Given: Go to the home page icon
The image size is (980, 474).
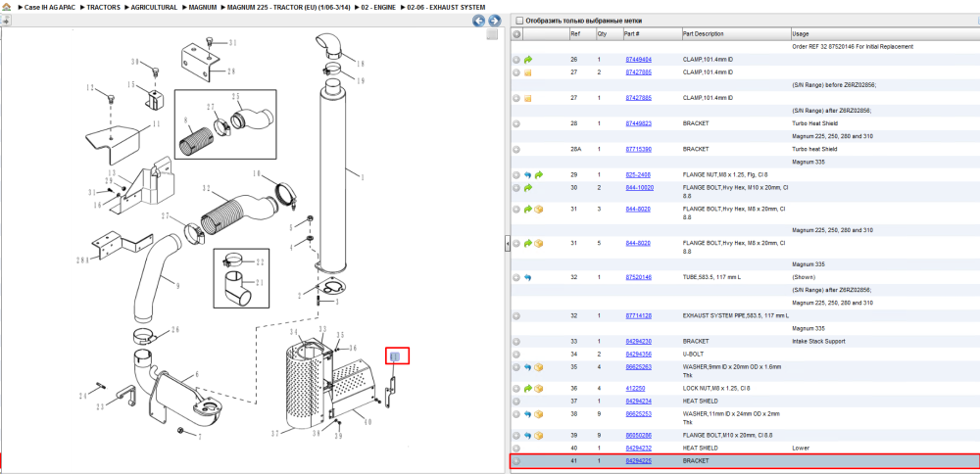Looking at the screenshot, I should coord(6,7).
